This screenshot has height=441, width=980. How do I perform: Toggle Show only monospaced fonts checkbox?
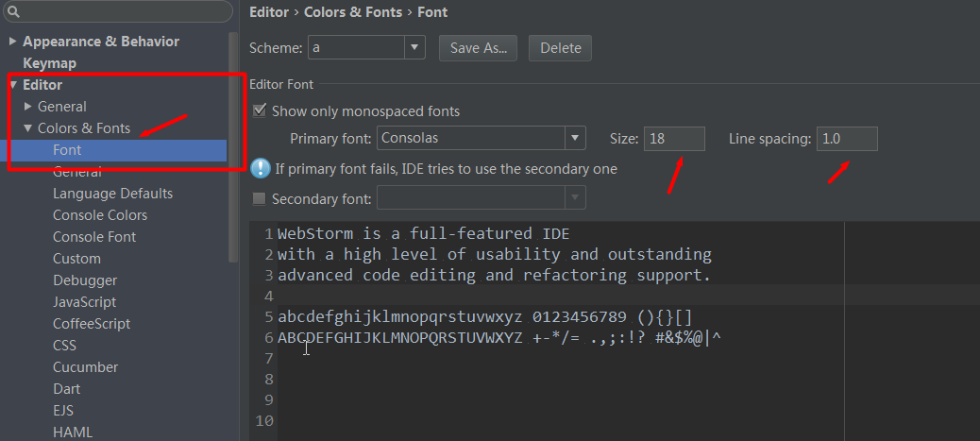click(260, 111)
